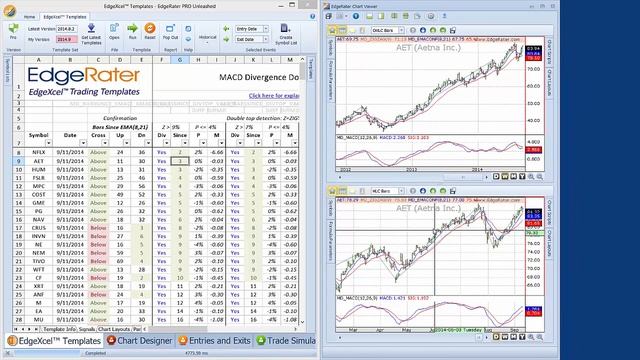640x360 pixels.
Task: Open Date column filter dropdown
Action: (x=83, y=143)
